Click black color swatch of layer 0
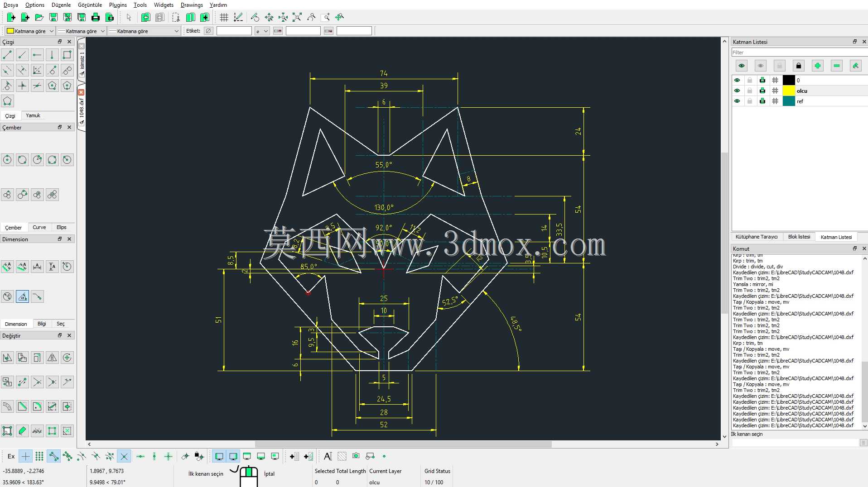Viewport: 868px width, 487px height. click(x=789, y=81)
